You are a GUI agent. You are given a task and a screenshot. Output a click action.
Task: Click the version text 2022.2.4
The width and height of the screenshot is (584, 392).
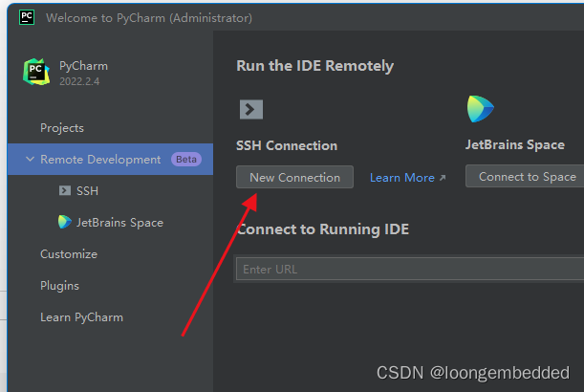coord(79,81)
